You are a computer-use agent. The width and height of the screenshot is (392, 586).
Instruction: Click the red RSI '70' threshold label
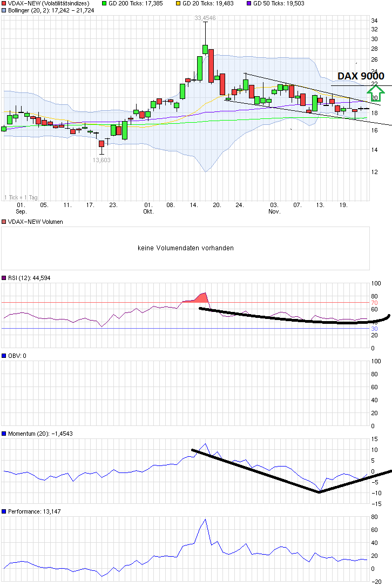coord(374,303)
